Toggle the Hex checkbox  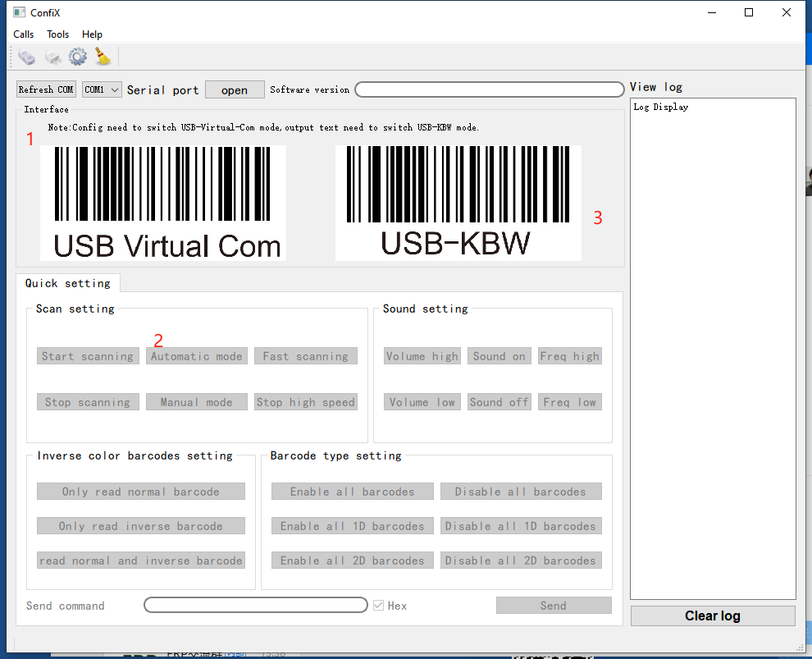[x=379, y=605]
